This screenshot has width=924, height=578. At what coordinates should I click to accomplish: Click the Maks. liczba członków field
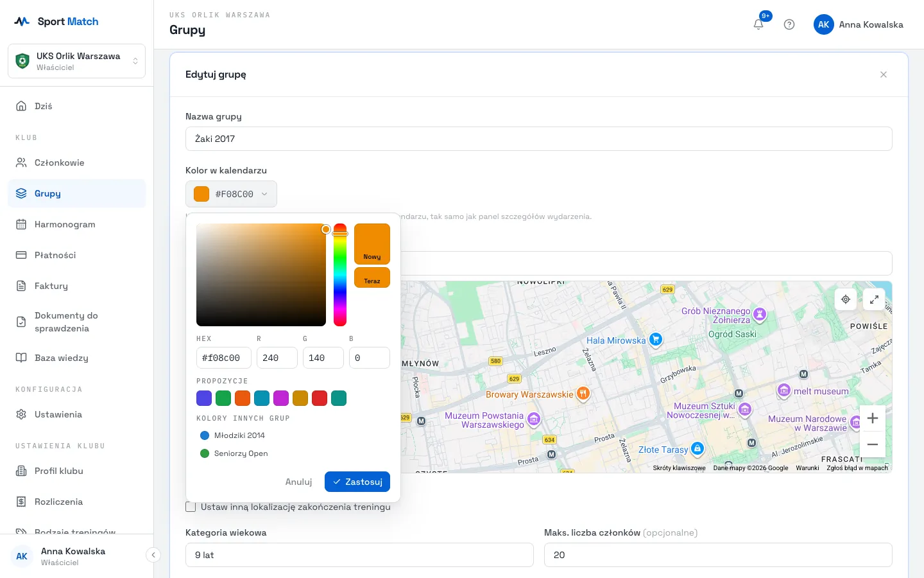pyautogui.click(x=718, y=555)
